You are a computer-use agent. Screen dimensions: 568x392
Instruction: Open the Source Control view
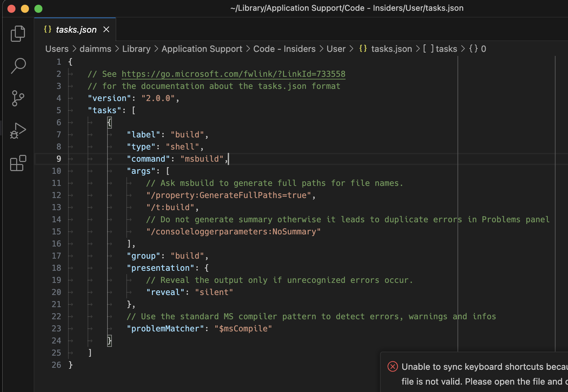pos(18,98)
